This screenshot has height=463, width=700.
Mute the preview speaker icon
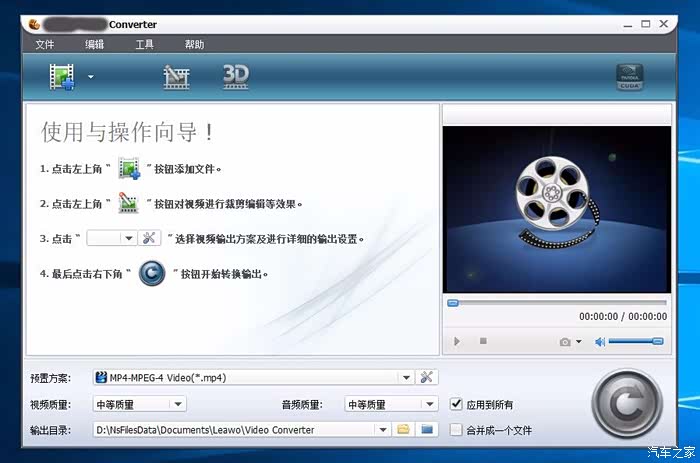pos(600,342)
